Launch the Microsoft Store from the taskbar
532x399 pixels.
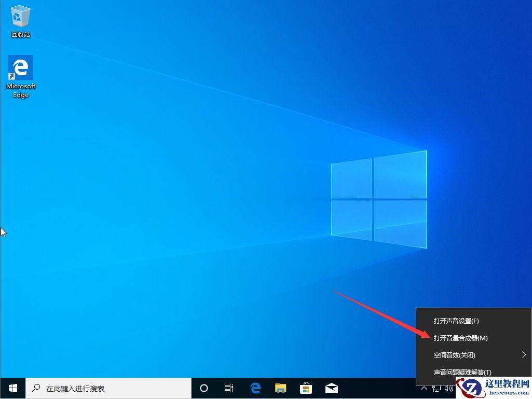tap(306, 388)
